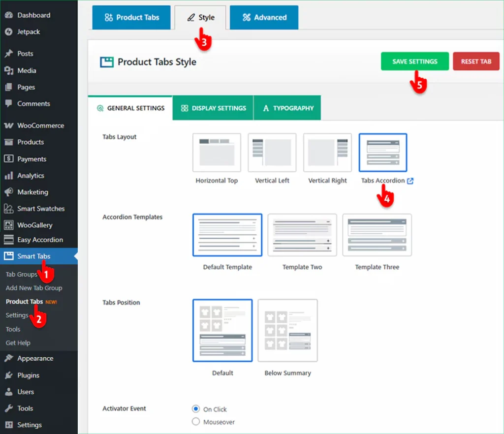
Task: Open the Smart Swatches menu item
Action: 38,209
